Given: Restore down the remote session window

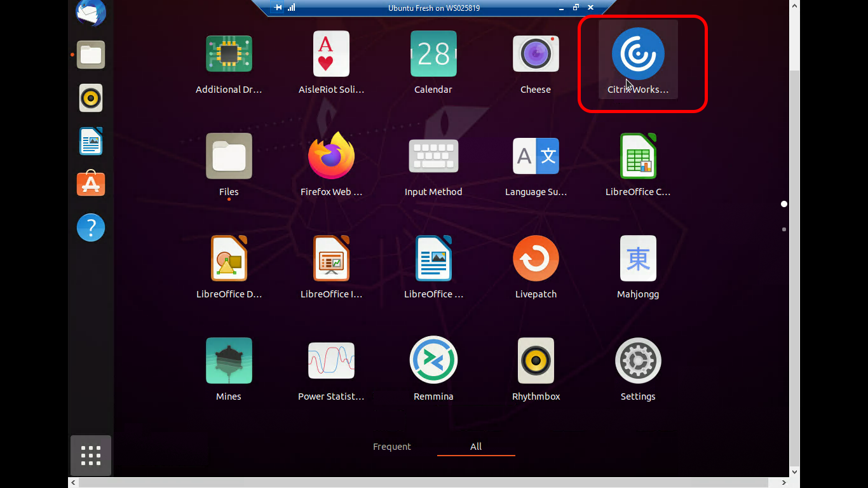Looking at the screenshot, I should tap(576, 8).
